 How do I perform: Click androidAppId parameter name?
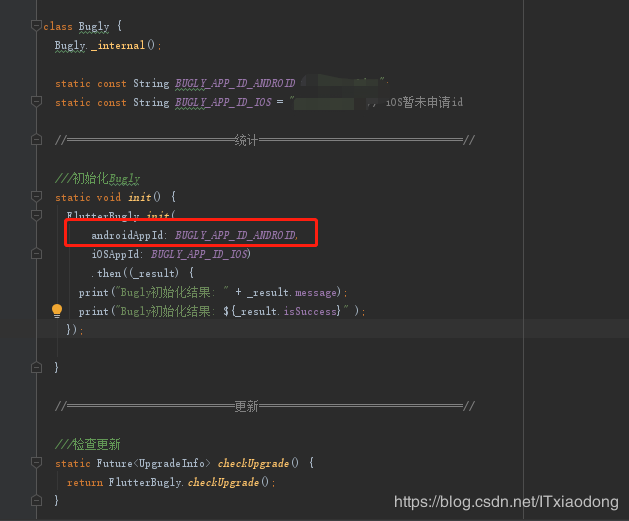pos(127,235)
